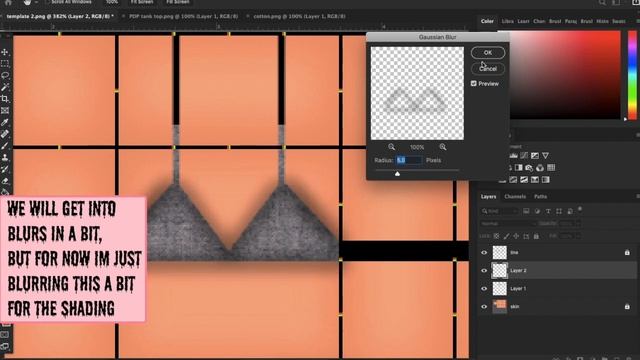Screen dimensions: 640x360
Task: Filter layers by shape layers icon
Action: click(559, 211)
